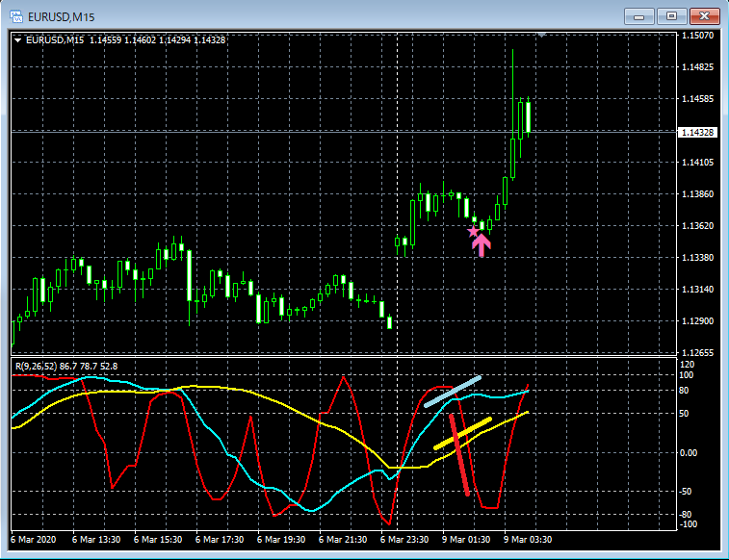Click the indicator label R(9,26,52) 86.7 78.7 52.8

66,366
